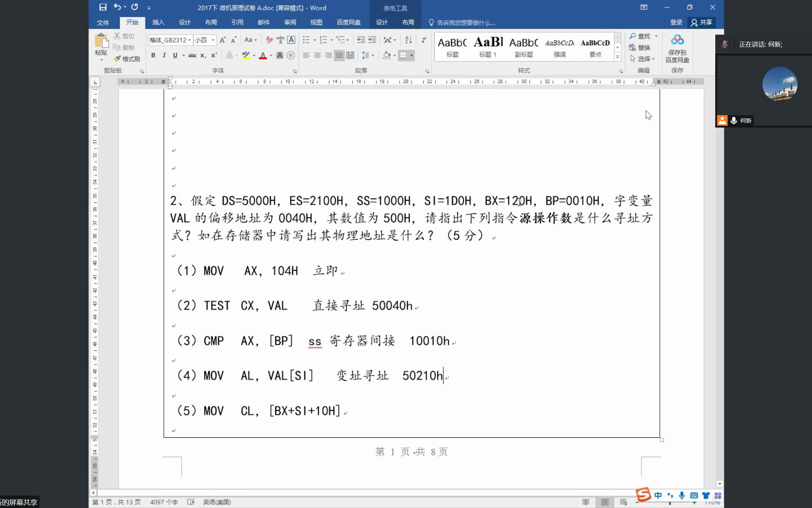
Task: Click the Undo arrow icon
Action: pyautogui.click(x=117, y=7)
